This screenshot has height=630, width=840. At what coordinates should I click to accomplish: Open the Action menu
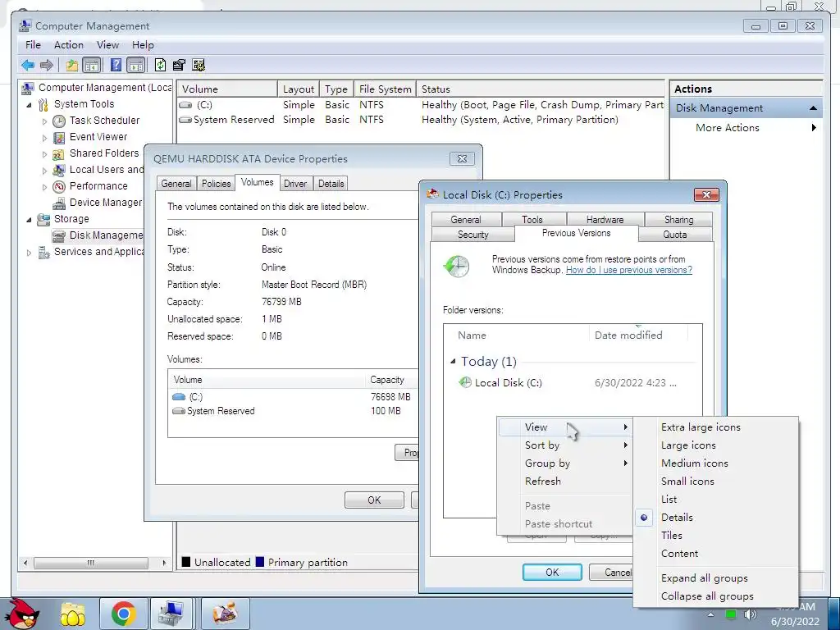(69, 45)
